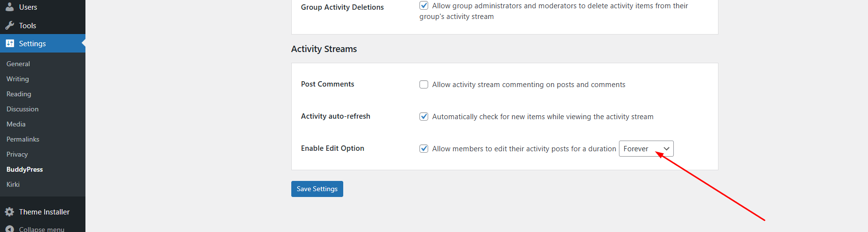
Task: Click the Theme Installer gear icon
Action: 10,212
